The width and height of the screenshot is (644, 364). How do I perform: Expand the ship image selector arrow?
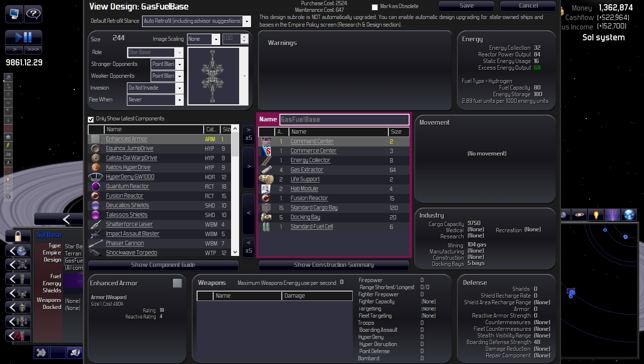coord(244,76)
